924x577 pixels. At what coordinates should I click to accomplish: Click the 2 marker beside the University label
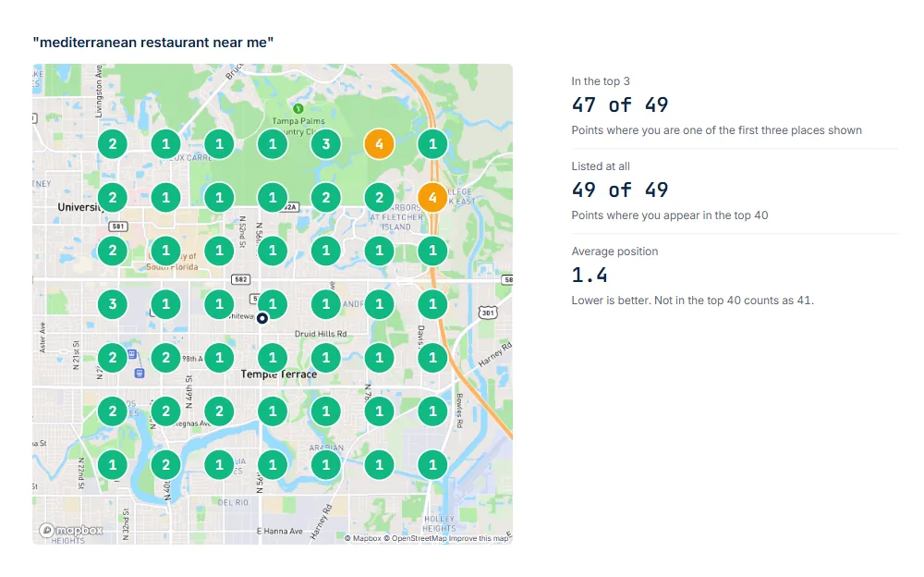tap(113, 198)
